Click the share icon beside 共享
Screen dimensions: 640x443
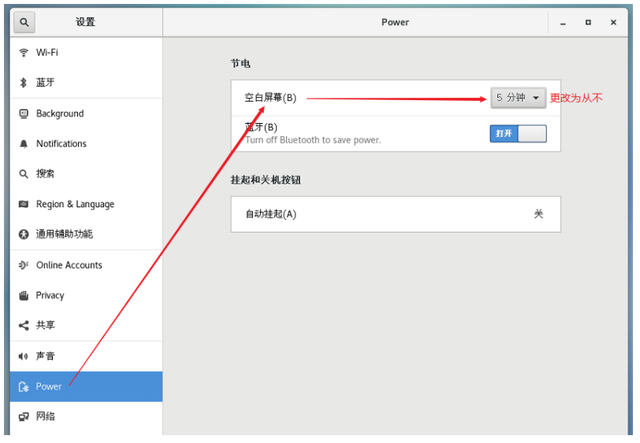(24, 325)
